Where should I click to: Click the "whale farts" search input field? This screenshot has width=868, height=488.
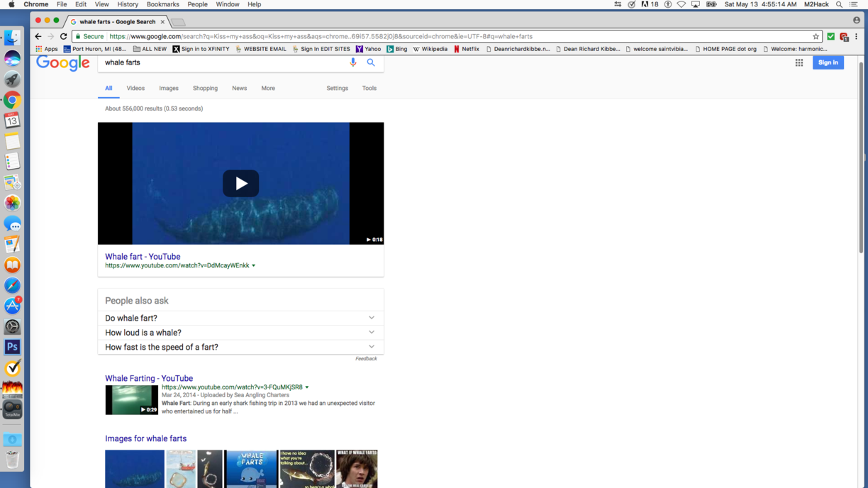pos(220,62)
